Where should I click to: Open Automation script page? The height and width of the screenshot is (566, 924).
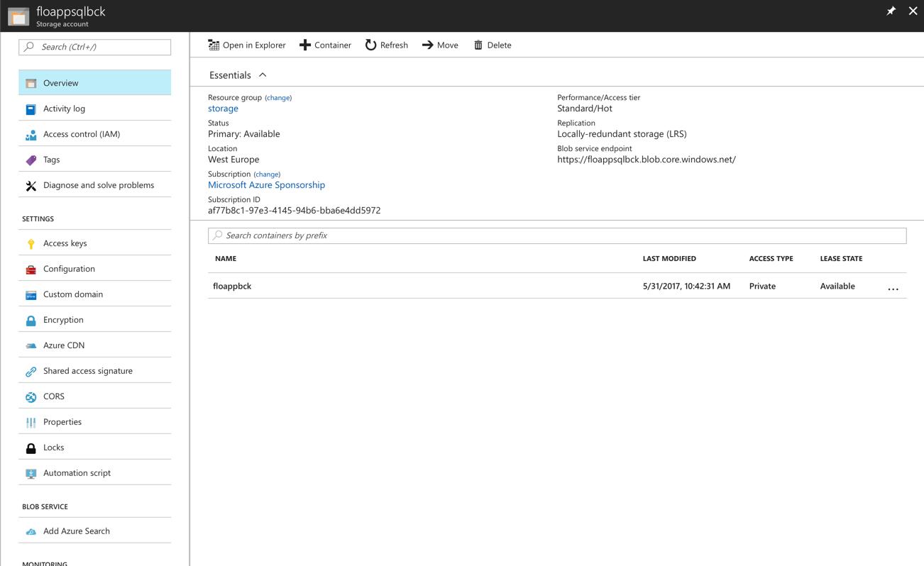(x=95, y=473)
